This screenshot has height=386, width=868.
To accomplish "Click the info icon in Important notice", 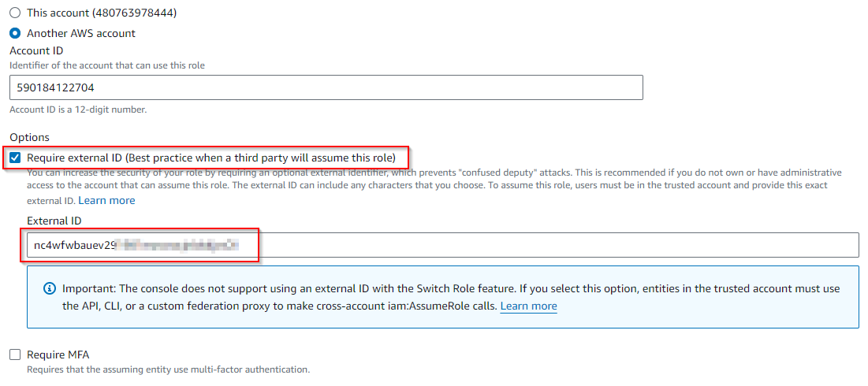I will click(x=50, y=289).
